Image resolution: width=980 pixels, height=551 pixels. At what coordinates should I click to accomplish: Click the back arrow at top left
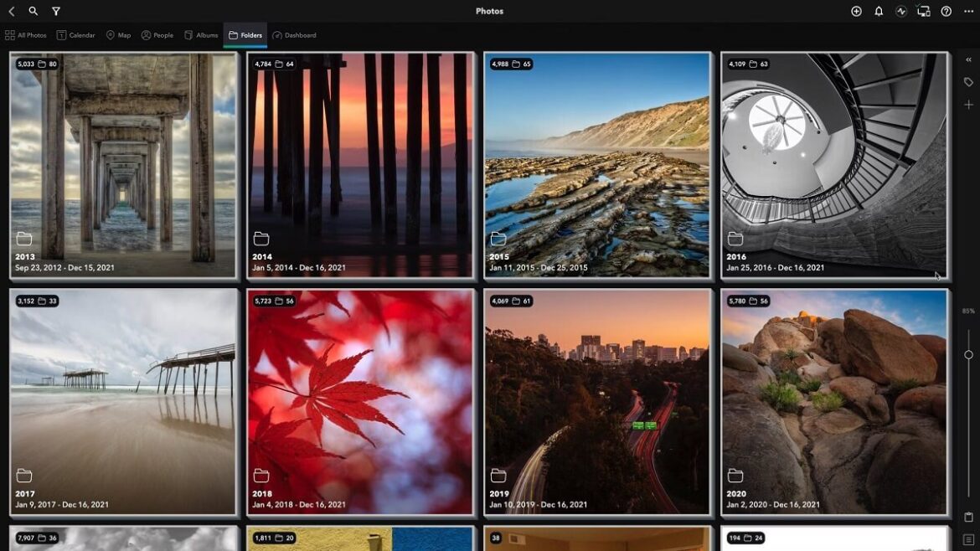(12, 11)
